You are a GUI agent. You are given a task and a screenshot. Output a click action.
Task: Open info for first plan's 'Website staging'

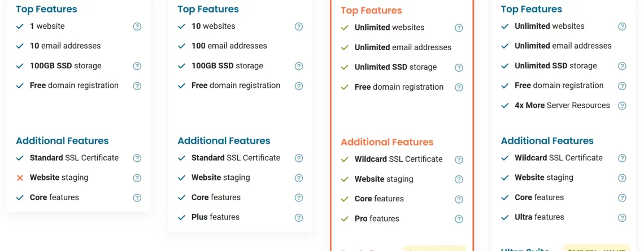pos(137,178)
